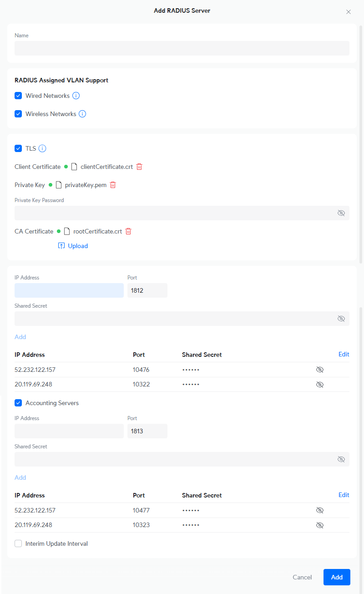Disable the TLS checkbox
Viewport: 364px width, 594px height.
18,148
